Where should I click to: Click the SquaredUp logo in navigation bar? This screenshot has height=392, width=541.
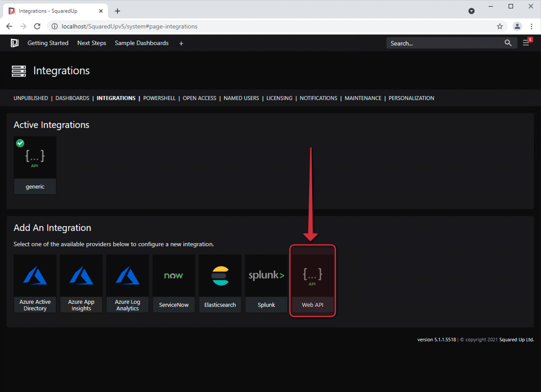(14, 43)
